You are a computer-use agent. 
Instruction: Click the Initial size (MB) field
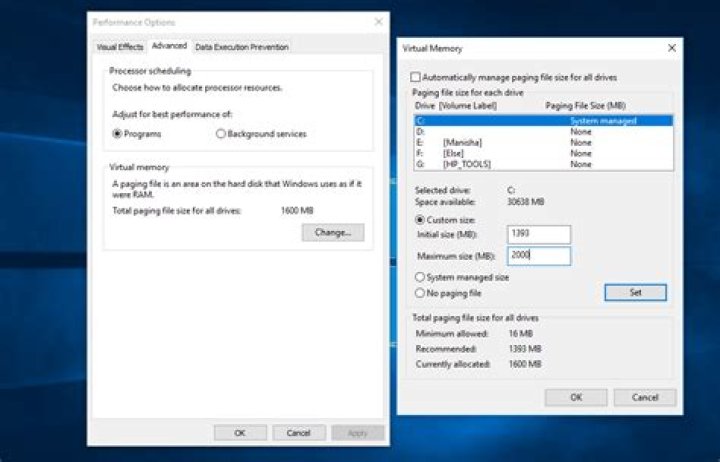click(x=539, y=234)
